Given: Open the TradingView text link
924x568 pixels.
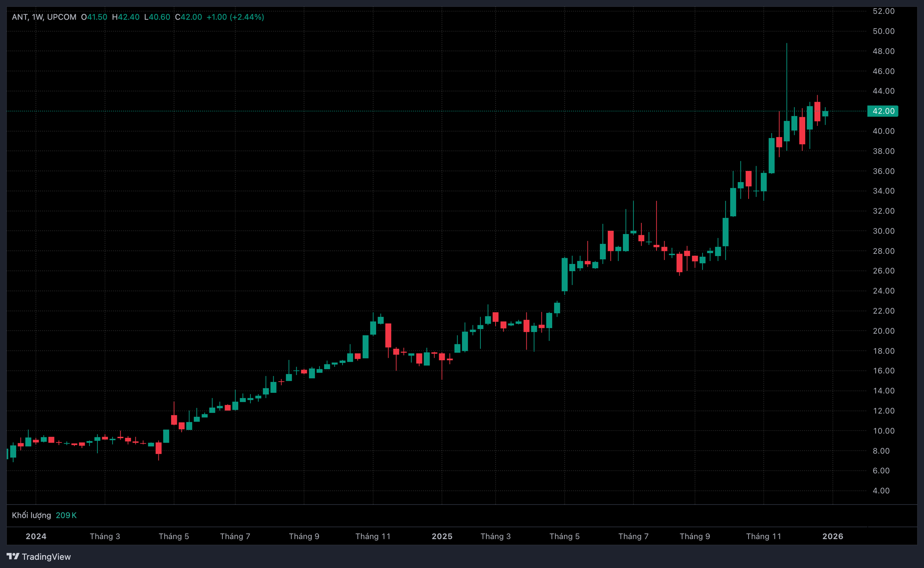Looking at the screenshot, I should point(46,557).
